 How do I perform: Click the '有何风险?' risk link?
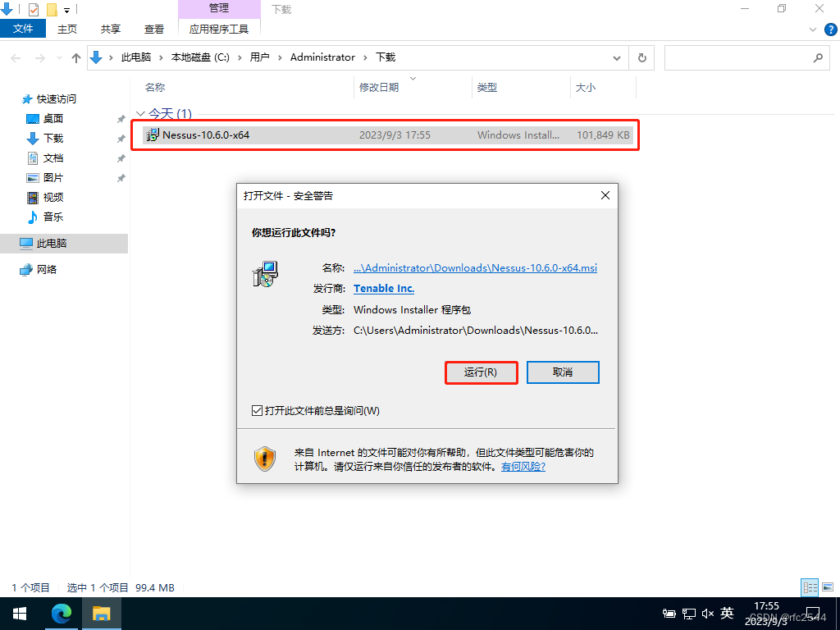pyautogui.click(x=523, y=467)
